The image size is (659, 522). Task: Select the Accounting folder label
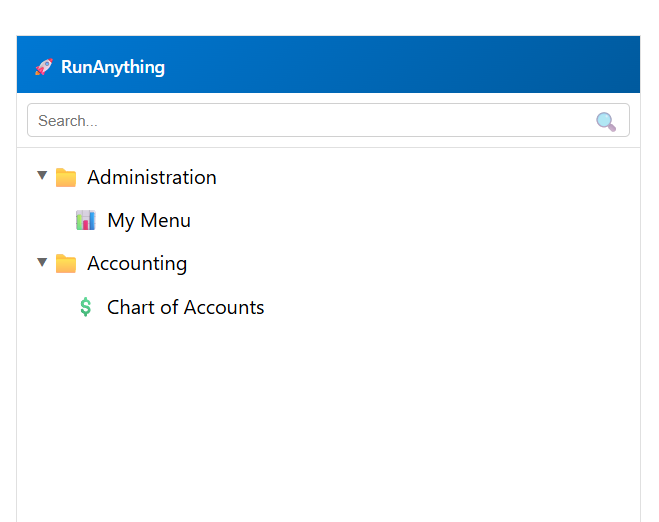pyautogui.click(x=137, y=264)
